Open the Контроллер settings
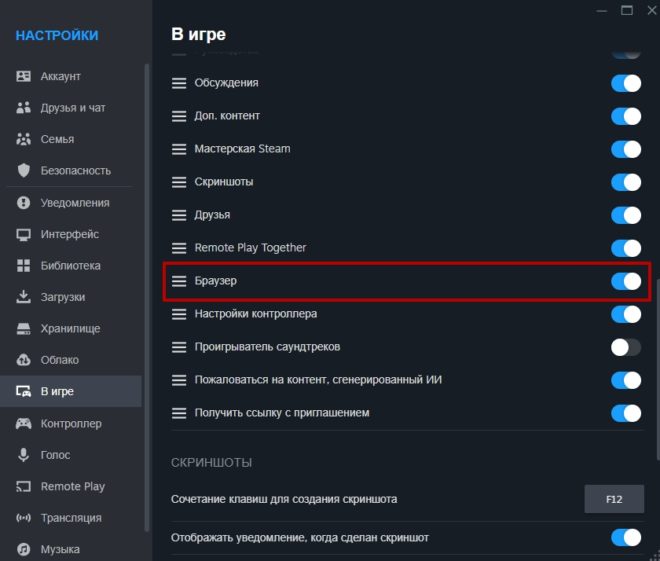 tap(71, 423)
